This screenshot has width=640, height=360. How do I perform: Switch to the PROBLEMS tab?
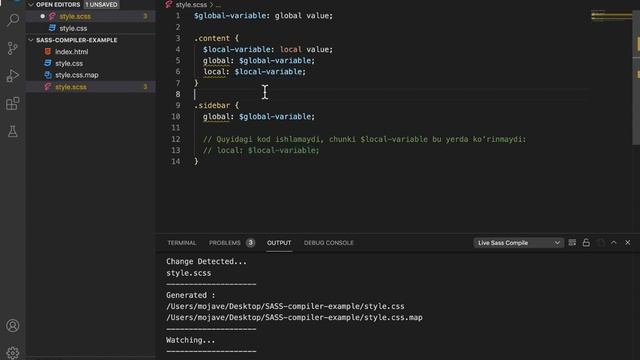point(224,243)
